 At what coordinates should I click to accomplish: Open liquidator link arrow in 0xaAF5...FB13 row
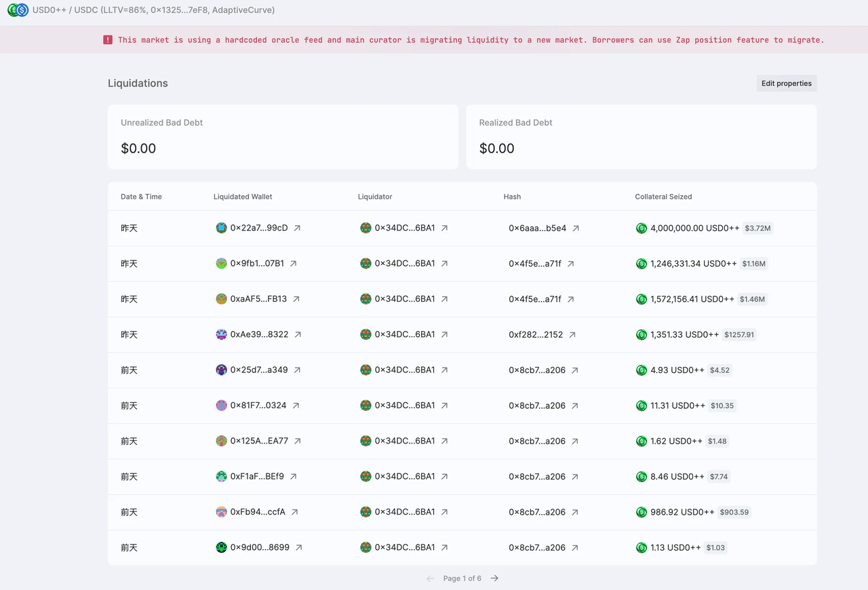tap(445, 299)
